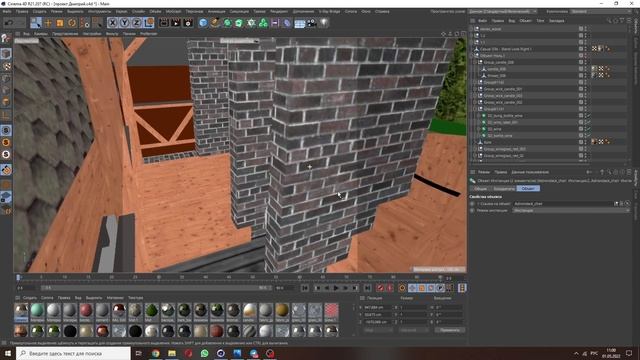Image resolution: width=640 pixels, height=360 pixels.
Task: Open the Spline pen tool
Action: point(215,22)
